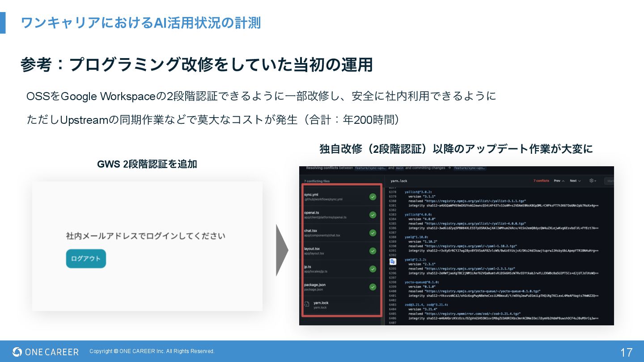Click the green check icon beside openai.ts
Image resolution: width=644 pixels, height=362 pixels.
tap(373, 215)
